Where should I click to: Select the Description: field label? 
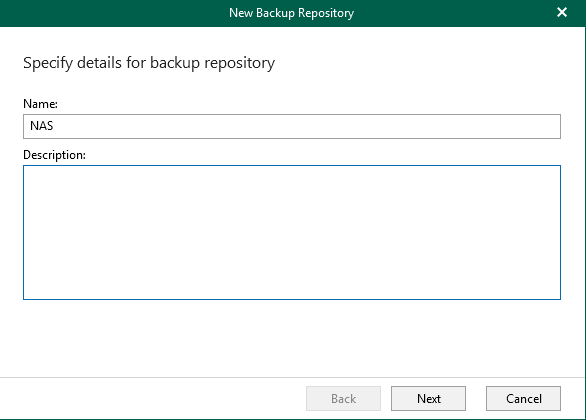pos(55,155)
